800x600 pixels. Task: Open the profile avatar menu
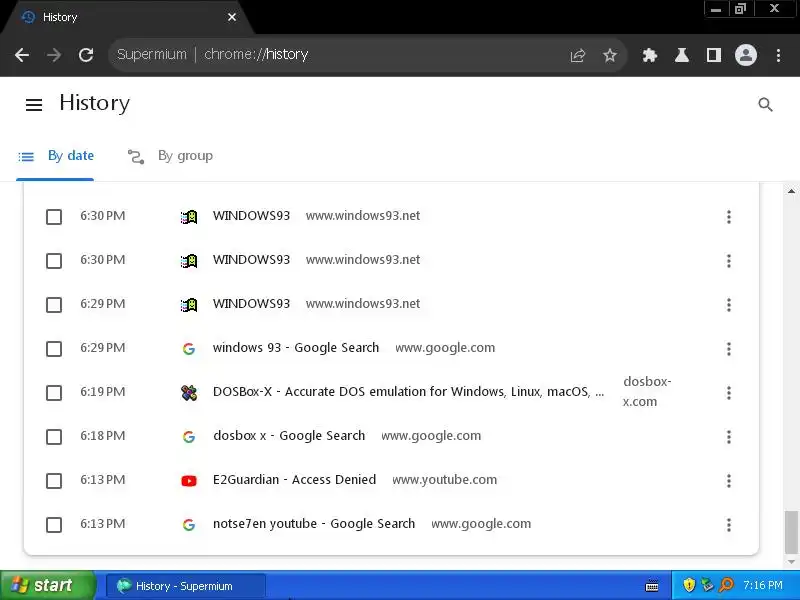point(745,55)
